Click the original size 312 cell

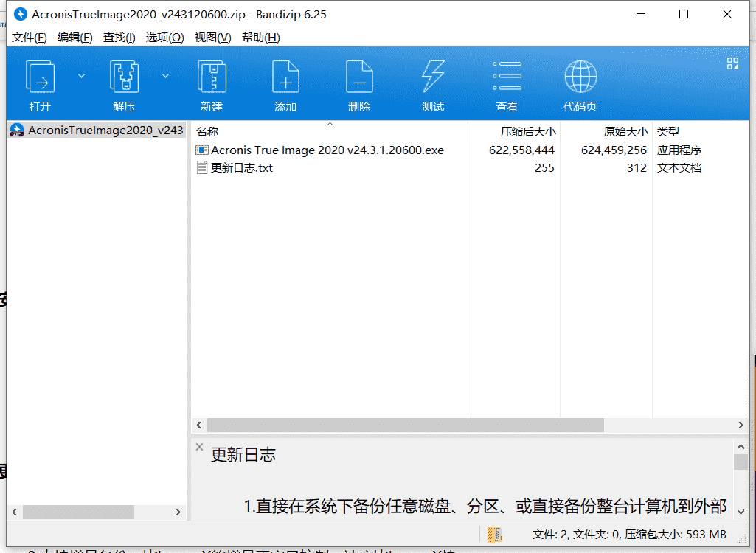pyautogui.click(x=637, y=168)
